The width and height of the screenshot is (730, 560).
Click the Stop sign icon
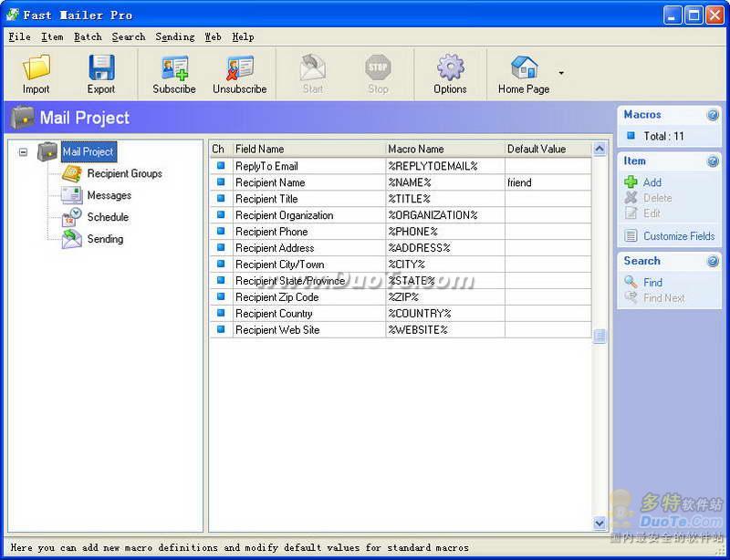coord(378,67)
